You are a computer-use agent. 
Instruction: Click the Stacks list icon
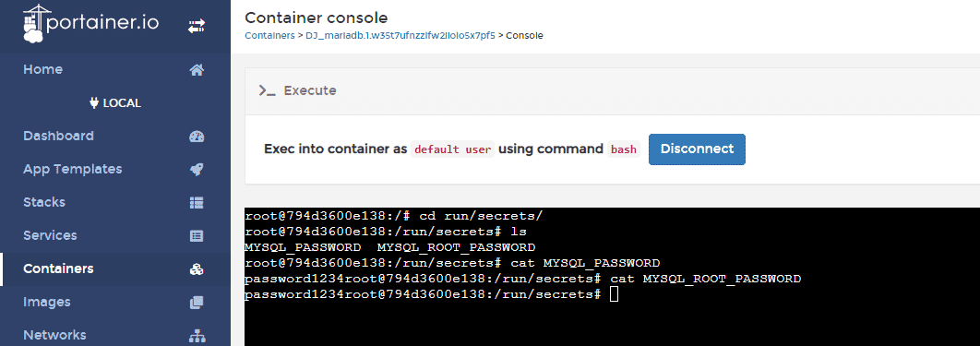(197, 203)
